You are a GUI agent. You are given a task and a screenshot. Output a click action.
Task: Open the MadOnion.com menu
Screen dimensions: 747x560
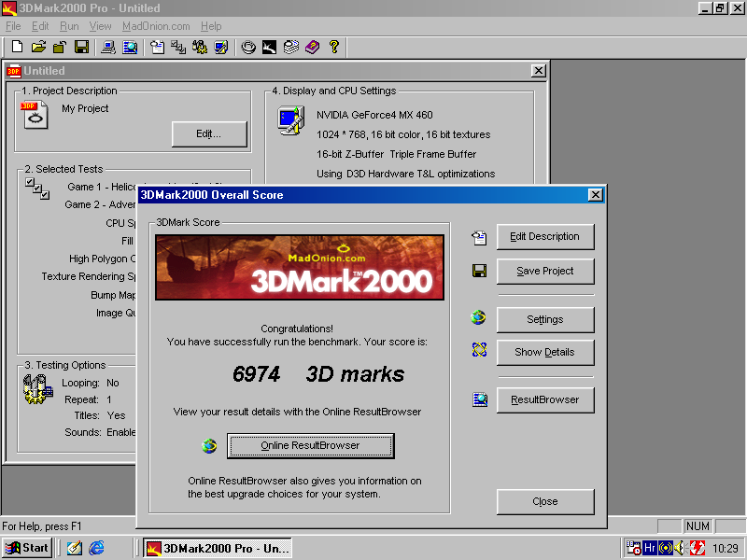pos(156,26)
